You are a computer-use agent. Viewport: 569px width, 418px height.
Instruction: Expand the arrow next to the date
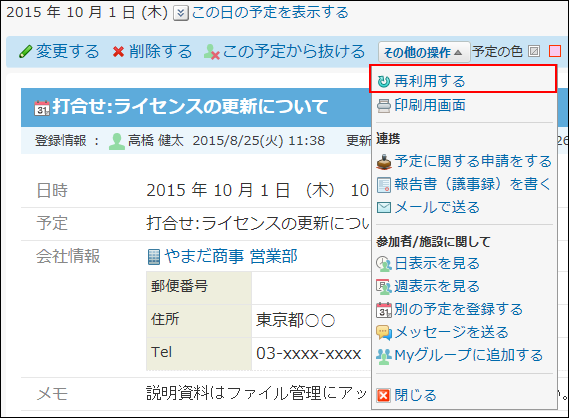[180, 13]
